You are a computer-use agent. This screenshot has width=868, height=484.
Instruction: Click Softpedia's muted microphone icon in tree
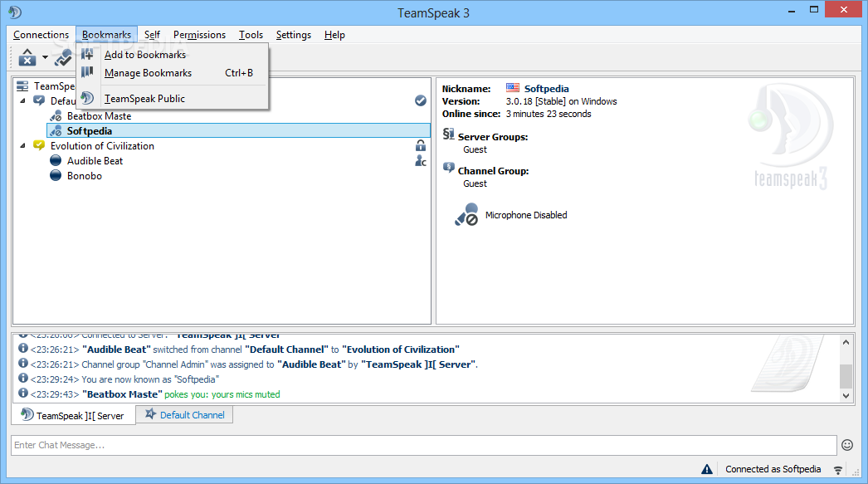[x=56, y=130]
